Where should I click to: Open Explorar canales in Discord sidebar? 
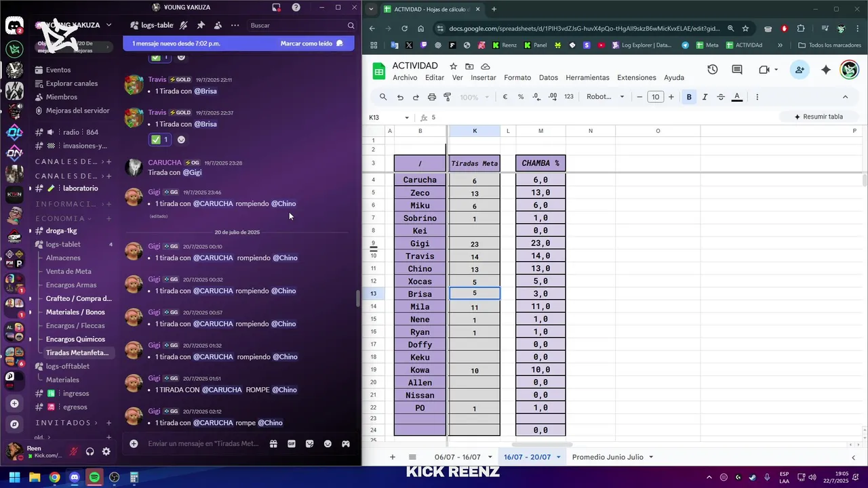72,83
